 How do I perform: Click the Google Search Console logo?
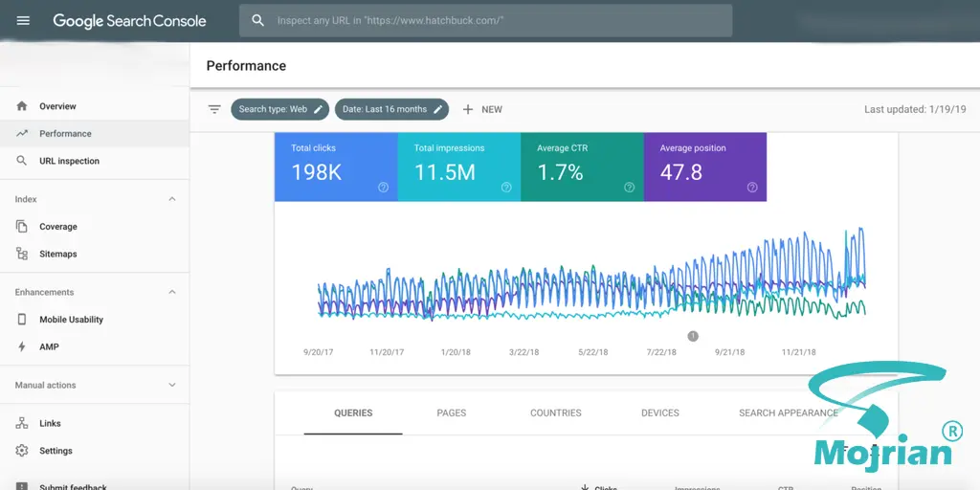[129, 21]
